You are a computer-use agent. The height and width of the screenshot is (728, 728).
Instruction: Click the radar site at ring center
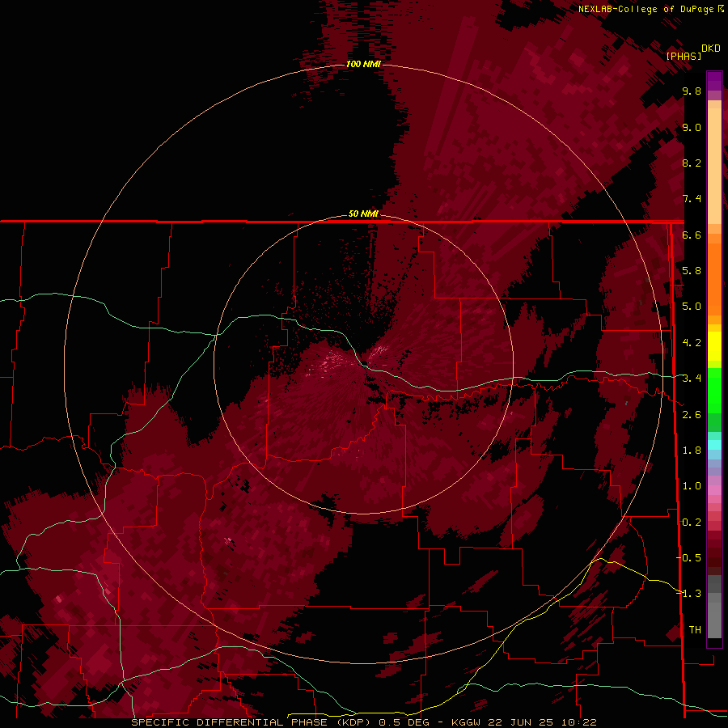pyautogui.click(x=363, y=364)
